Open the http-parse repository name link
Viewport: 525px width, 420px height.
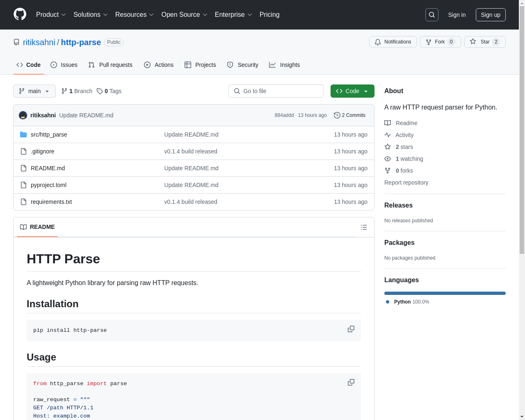click(81, 42)
